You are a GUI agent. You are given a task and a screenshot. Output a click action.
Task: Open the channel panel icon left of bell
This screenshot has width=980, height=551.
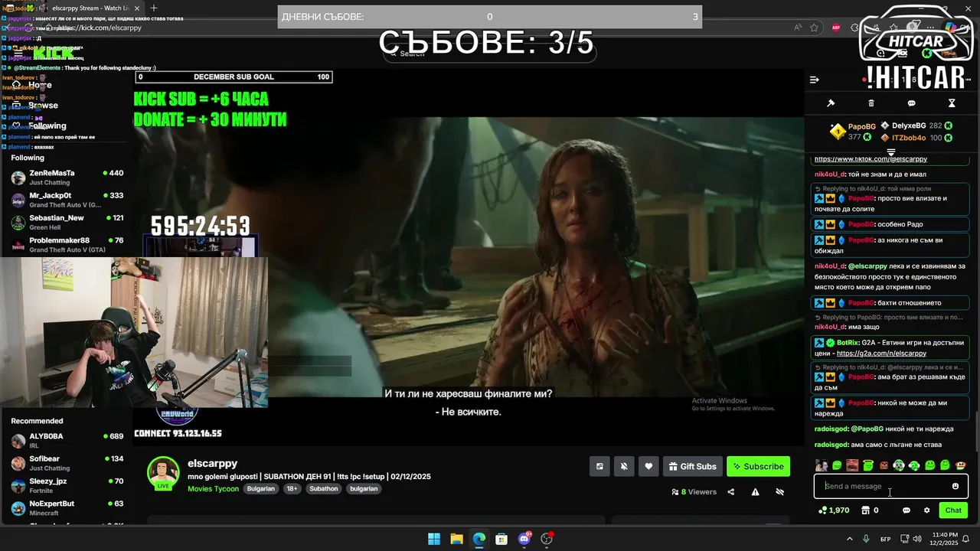(x=599, y=466)
